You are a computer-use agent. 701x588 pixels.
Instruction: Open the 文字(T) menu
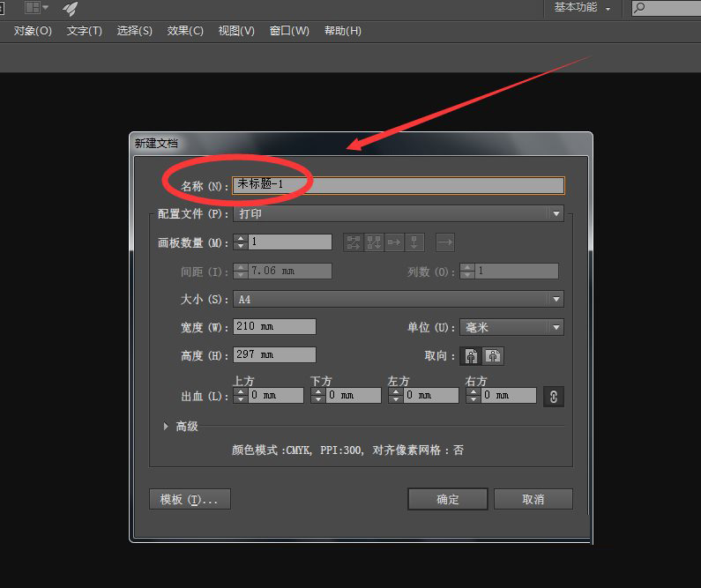pyautogui.click(x=84, y=31)
